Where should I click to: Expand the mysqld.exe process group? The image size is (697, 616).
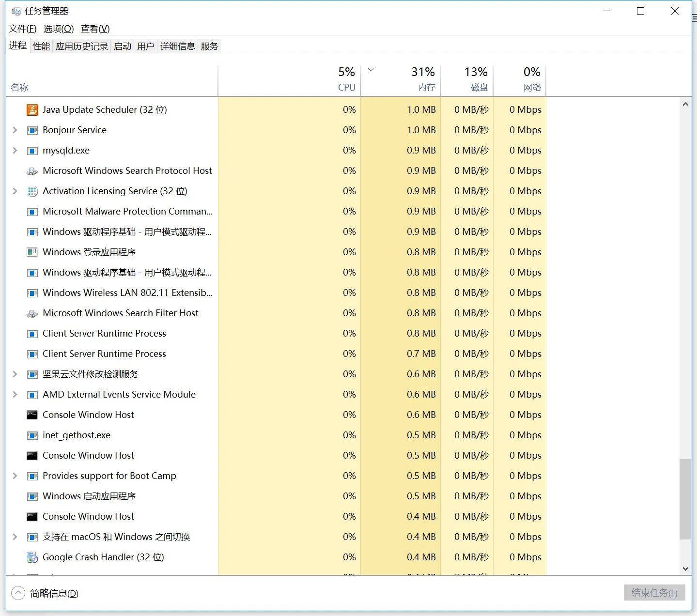coord(15,151)
